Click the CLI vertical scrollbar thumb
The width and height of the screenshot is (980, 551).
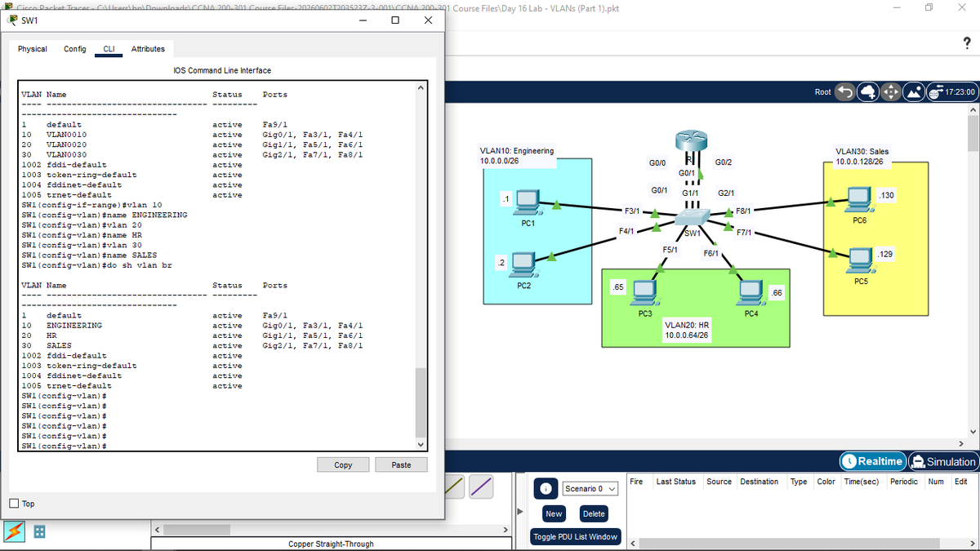421,402
